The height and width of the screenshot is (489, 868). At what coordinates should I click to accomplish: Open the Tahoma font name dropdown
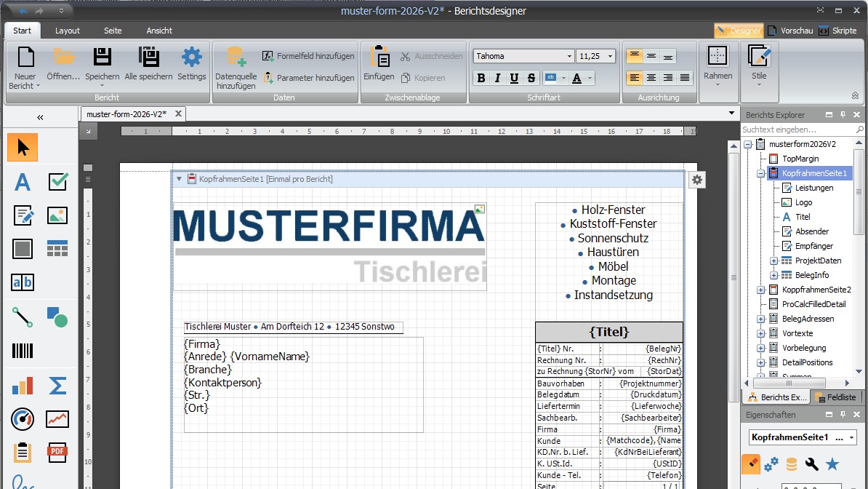coord(569,57)
